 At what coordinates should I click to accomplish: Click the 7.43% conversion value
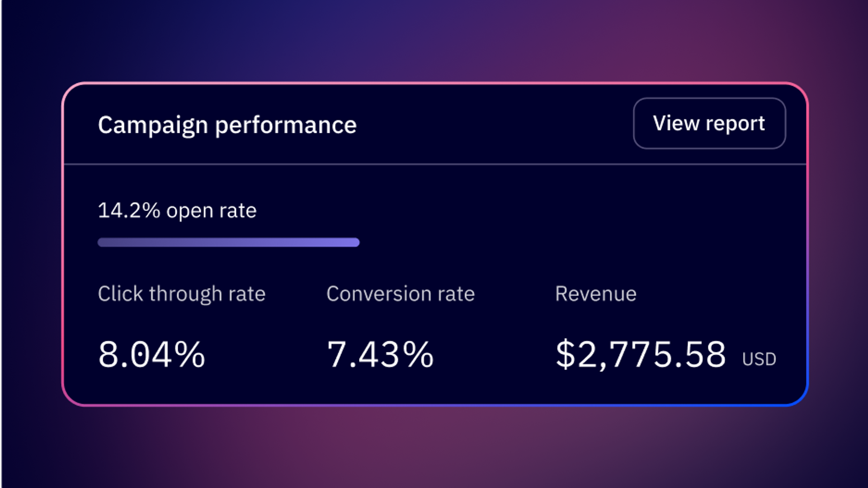click(380, 355)
